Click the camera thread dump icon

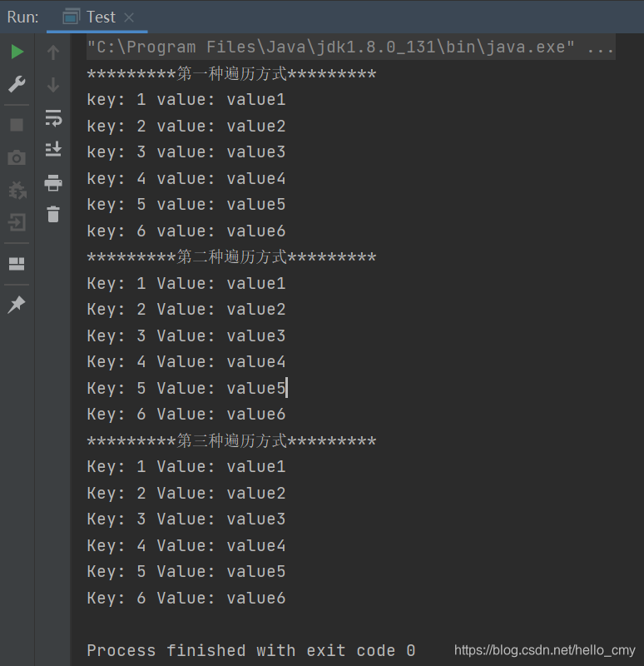coord(17,157)
